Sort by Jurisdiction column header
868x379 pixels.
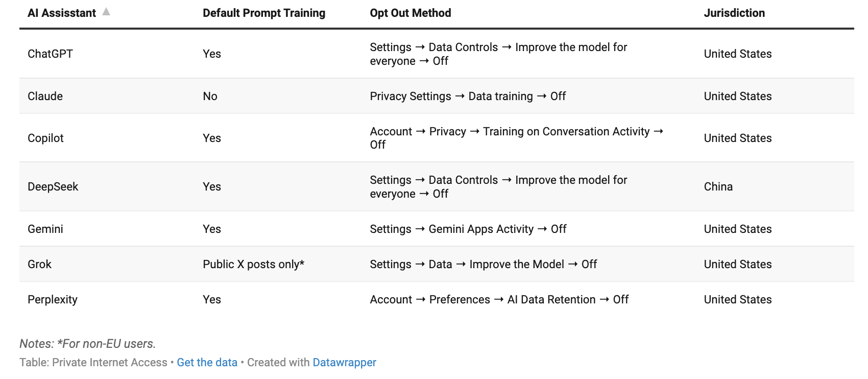point(734,13)
